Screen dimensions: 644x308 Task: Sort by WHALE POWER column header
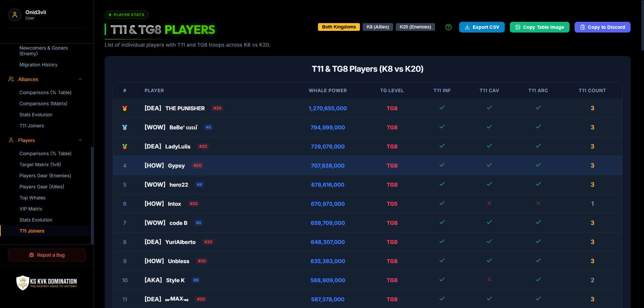tap(328, 90)
